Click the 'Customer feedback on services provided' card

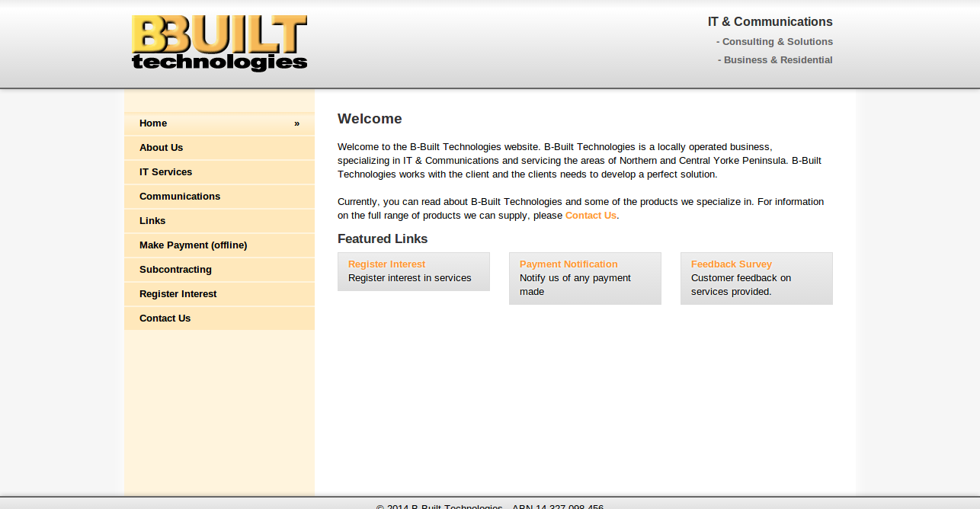click(757, 279)
